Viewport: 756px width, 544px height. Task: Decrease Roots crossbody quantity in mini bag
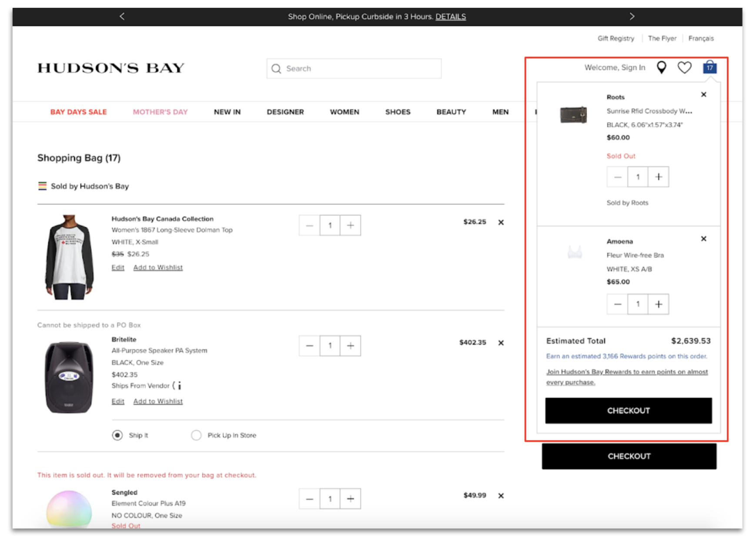click(x=617, y=177)
